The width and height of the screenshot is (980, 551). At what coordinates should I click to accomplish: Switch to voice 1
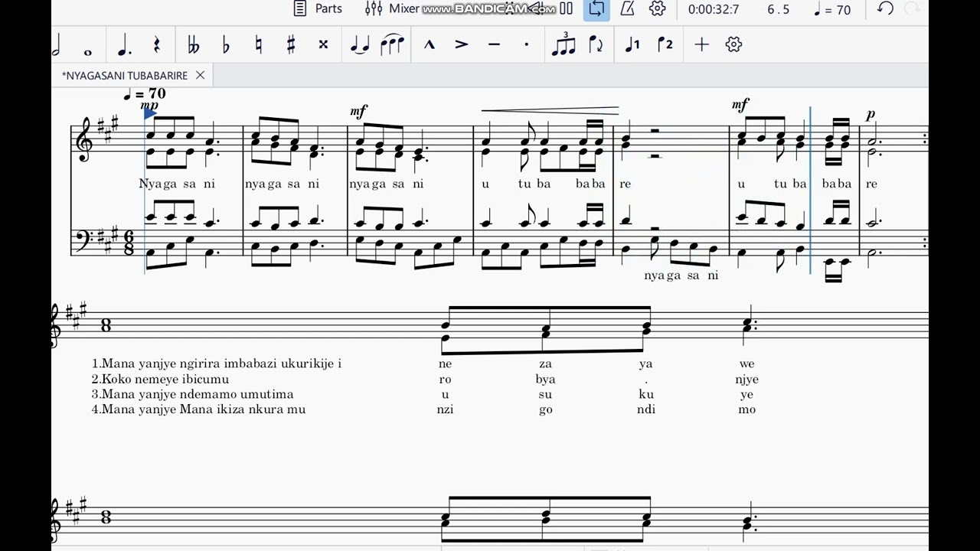(632, 45)
